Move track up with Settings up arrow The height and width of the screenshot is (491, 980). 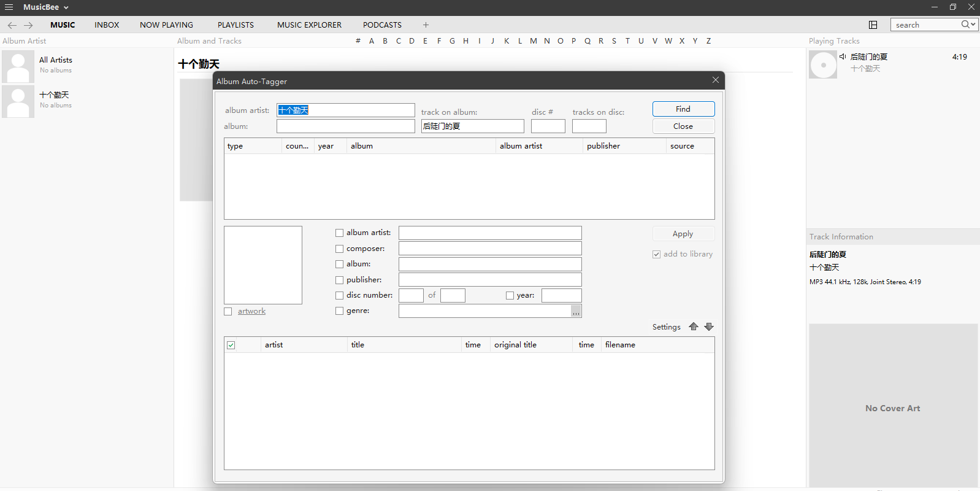click(x=694, y=327)
